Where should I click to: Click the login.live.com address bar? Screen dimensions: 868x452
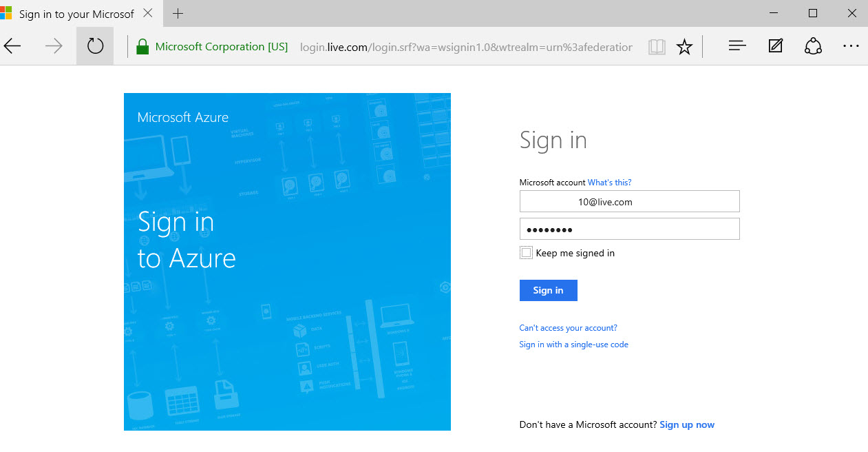pyautogui.click(x=466, y=47)
